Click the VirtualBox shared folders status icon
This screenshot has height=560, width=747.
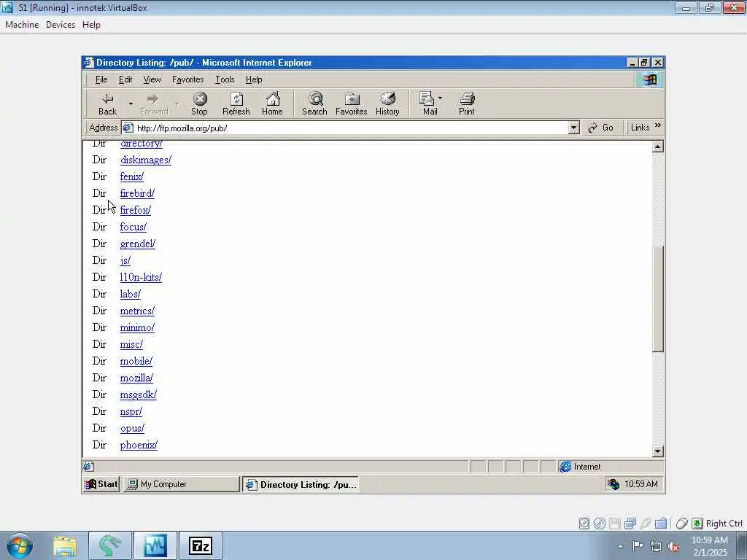click(x=661, y=524)
